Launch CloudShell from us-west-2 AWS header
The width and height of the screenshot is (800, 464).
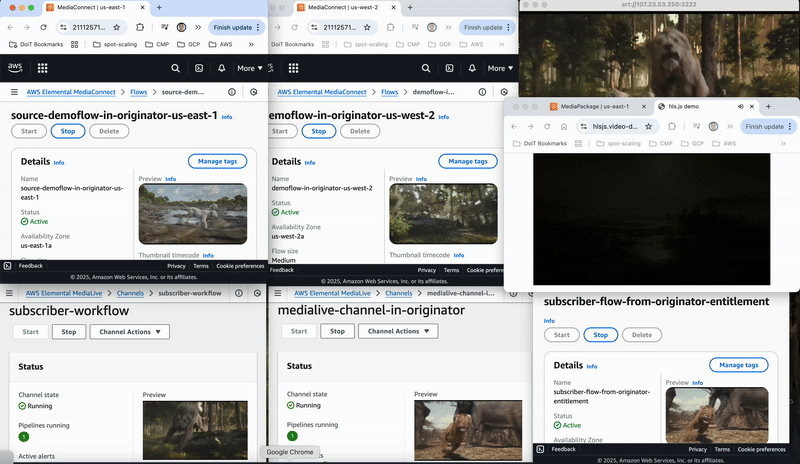coord(449,68)
